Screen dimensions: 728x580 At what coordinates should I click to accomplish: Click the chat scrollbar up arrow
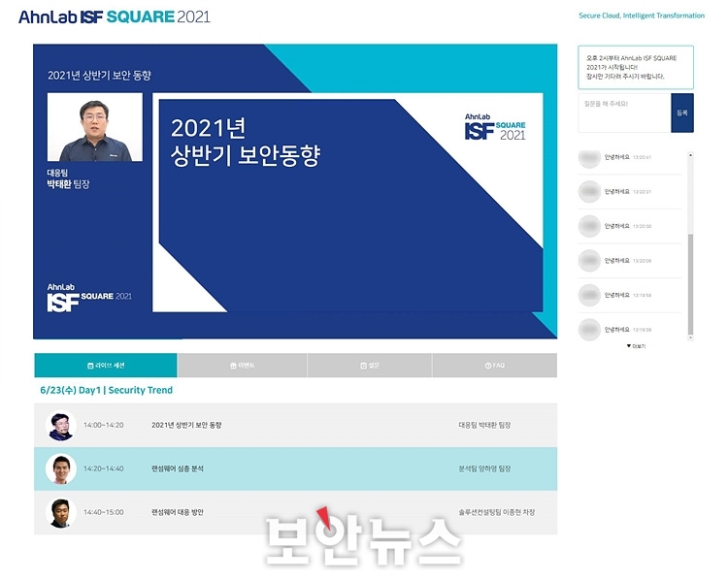coord(690,155)
